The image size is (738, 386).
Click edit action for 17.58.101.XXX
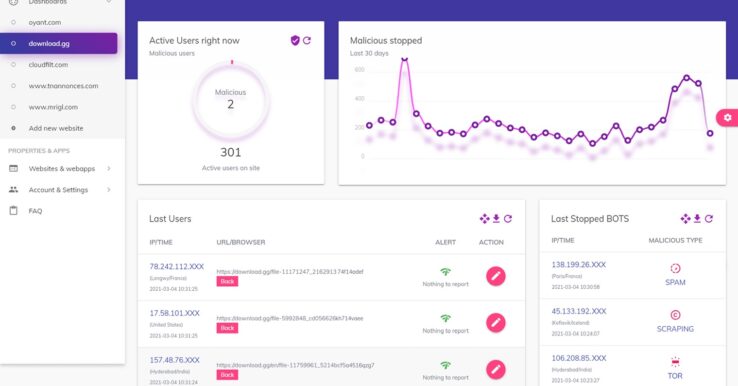pyautogui.click(x=496, y=323)
